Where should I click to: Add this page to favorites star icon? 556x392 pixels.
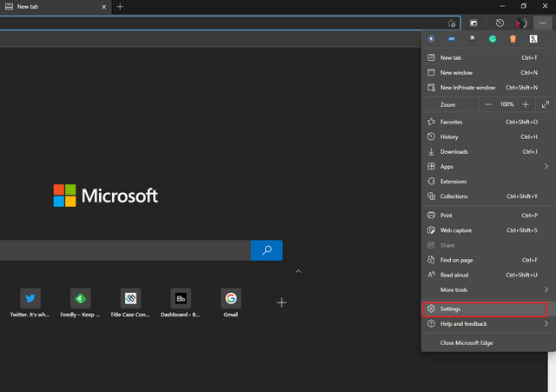[451, 23]
